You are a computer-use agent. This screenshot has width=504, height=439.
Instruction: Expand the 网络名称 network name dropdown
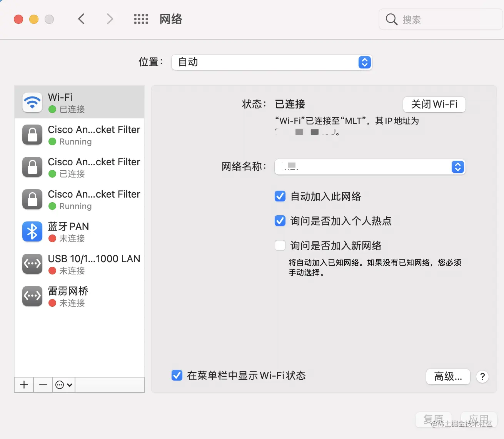coord(370,167)
